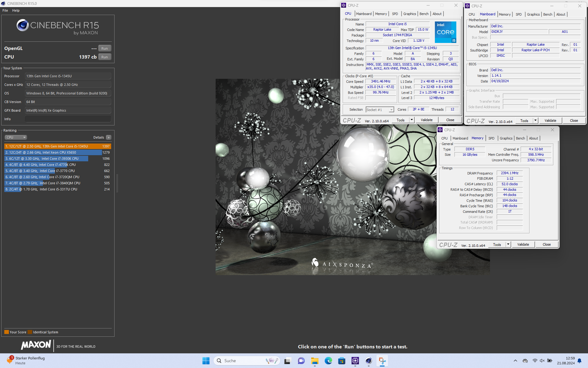Switch to About tab in CPU-Z Memory window

[533, 138]
